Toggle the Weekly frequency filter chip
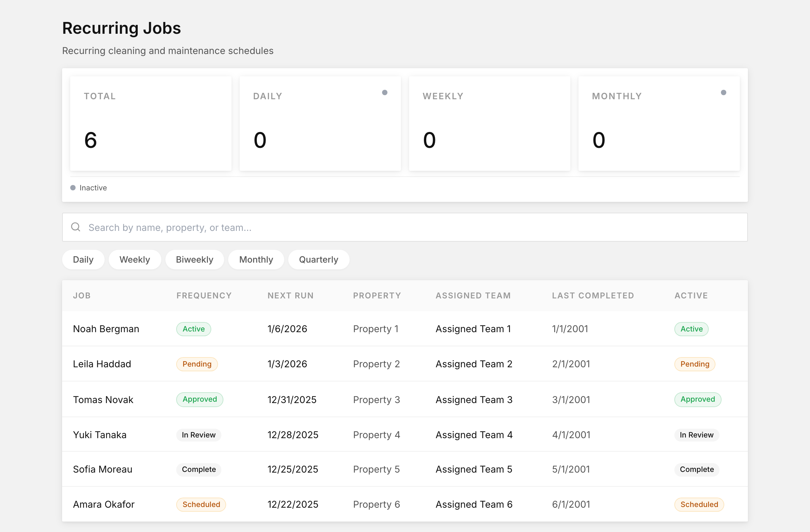Viewport: 810px width, 532px height. (135, 260)
